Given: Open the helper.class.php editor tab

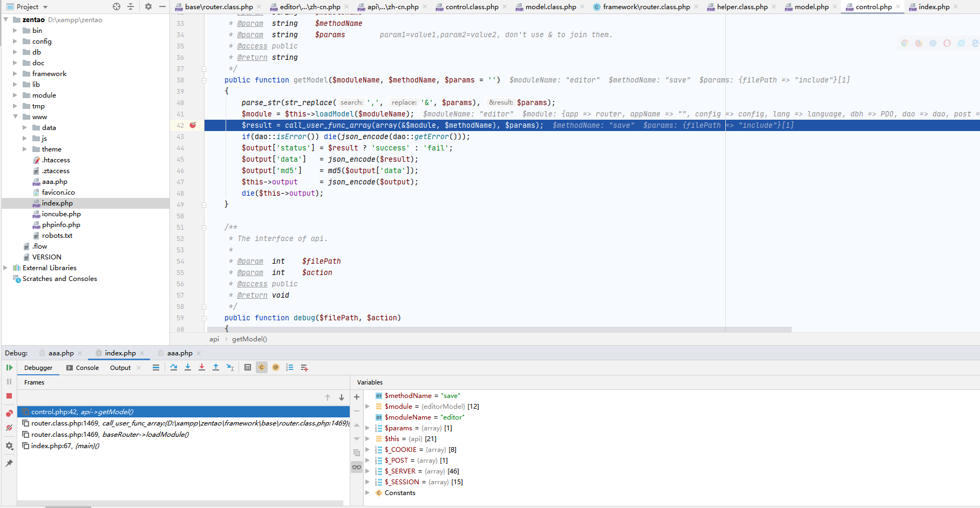Looking at the screenshot, I should click(x=742, y=7).
